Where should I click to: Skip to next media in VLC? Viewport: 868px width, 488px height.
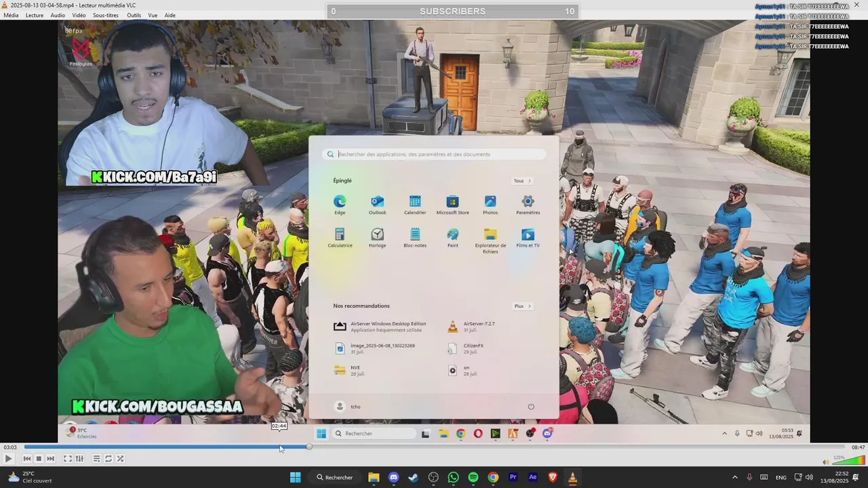(50, 459)
